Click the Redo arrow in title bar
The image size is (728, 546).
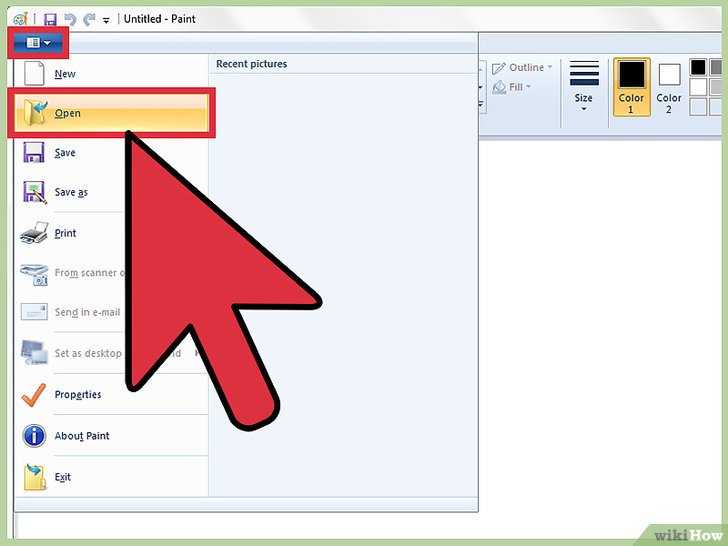point(89,20)
